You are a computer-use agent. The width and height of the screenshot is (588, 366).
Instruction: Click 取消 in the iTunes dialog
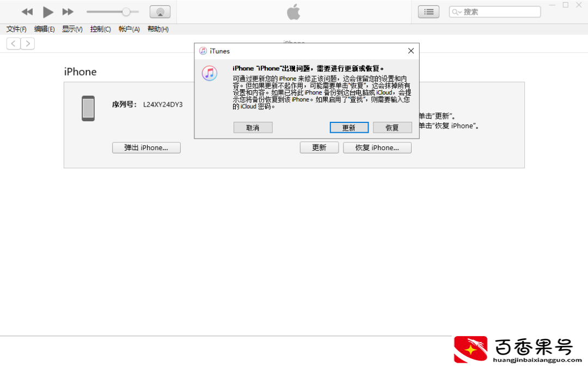click(x=253, y=128)
